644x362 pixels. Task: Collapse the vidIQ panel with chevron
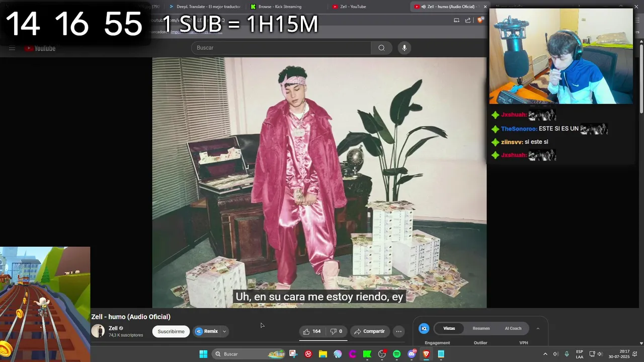(x=538, y=328)
